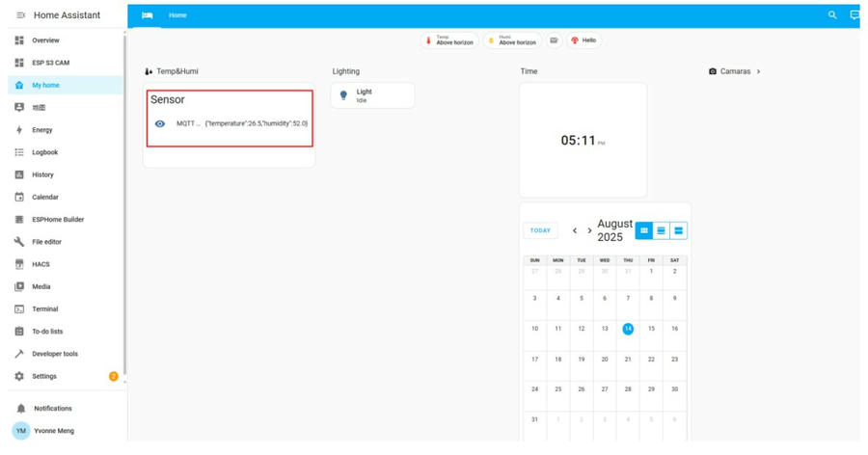Image resolution: width=868 pixels, height=455 pixels.
Task: Click the MQTT sensor eye icon
Action: 160,124
